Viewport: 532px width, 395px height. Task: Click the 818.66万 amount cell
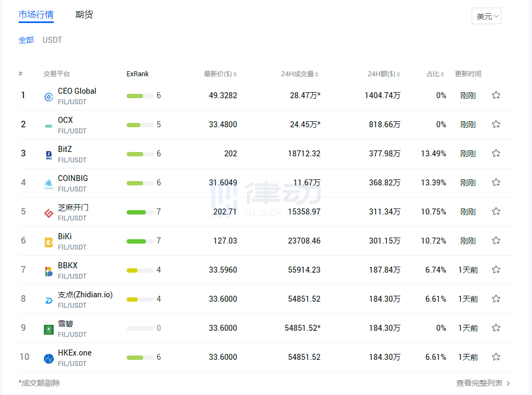coord(385,125)
